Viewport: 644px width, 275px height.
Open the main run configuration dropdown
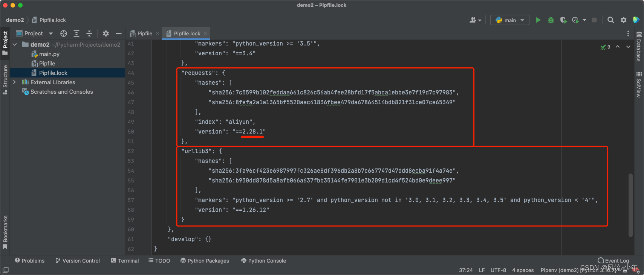[x=510, y=20]
